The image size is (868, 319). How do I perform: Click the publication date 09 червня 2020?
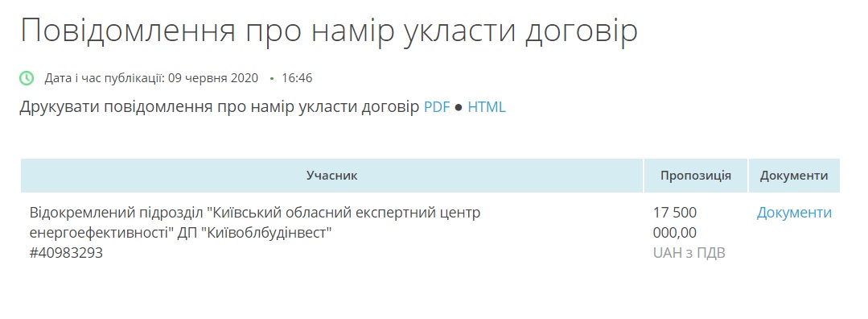coord(213,78)
